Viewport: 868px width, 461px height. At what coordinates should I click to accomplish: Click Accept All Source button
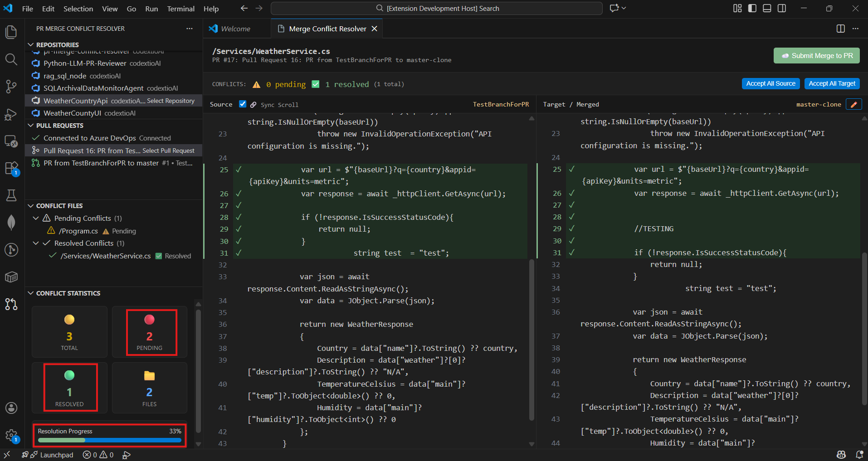tap(770, 83)
